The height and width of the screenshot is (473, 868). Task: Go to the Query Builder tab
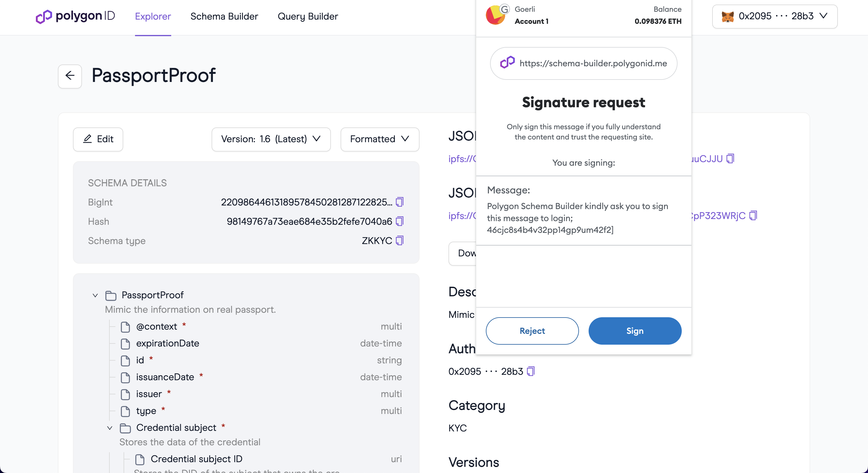pos(307,16)
